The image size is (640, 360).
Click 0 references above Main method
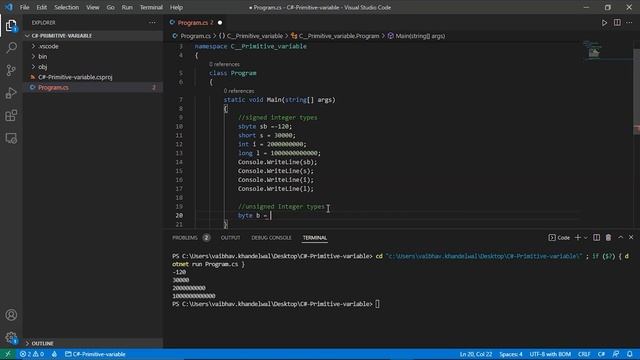point(239,91)
